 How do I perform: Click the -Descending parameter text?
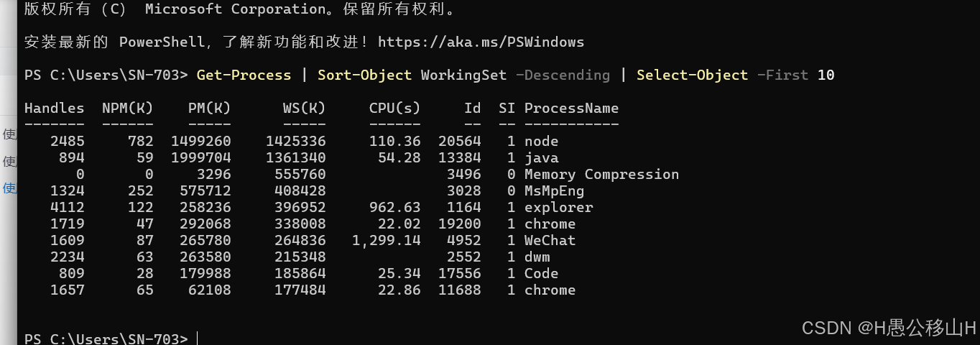563,75
